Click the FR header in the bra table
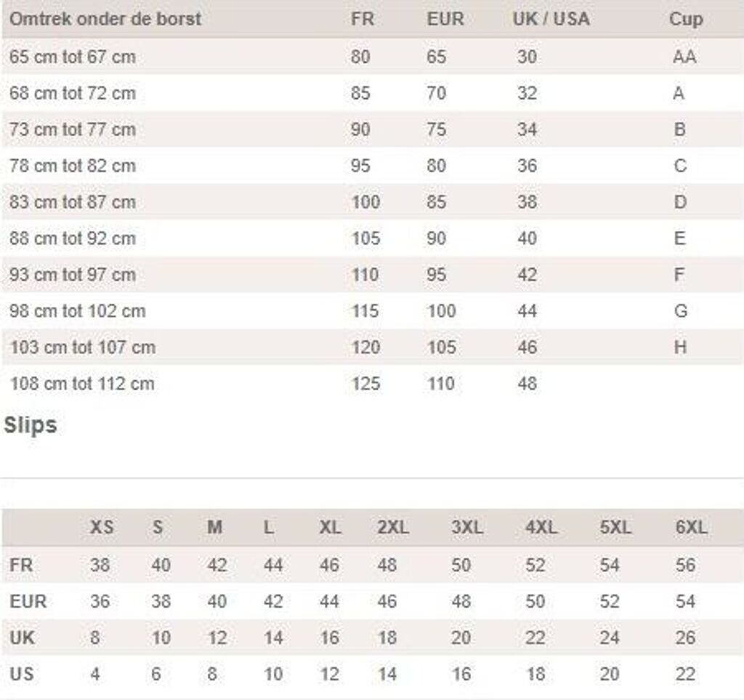Image resolution: width=744 pixels, height=700 pixels. [x=362, y=19]
